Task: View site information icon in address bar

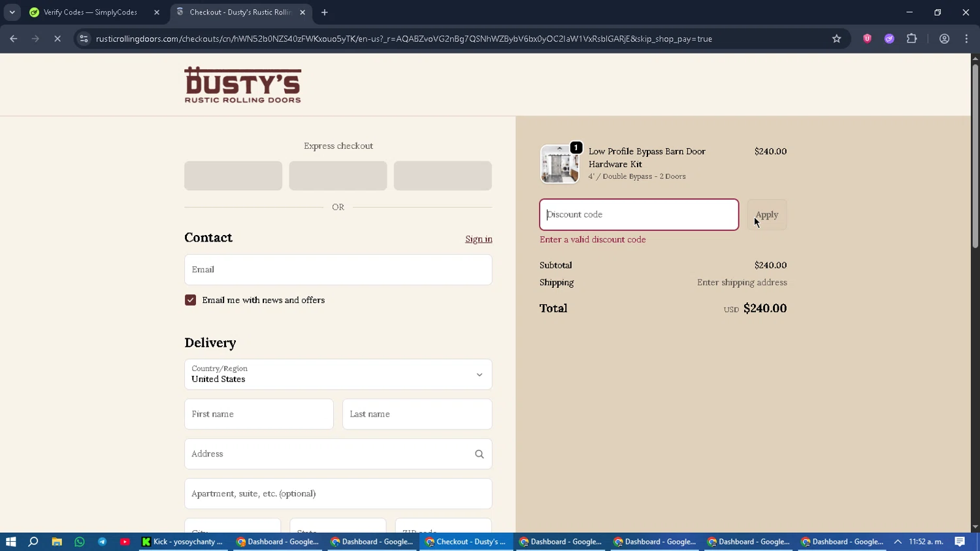Action: tap(84, 39)
